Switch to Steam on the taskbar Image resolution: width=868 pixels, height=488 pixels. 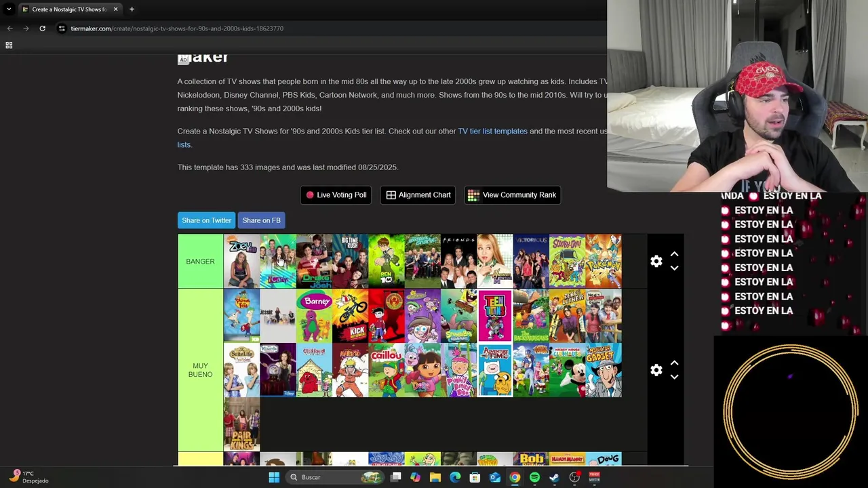tap(554, 477)
